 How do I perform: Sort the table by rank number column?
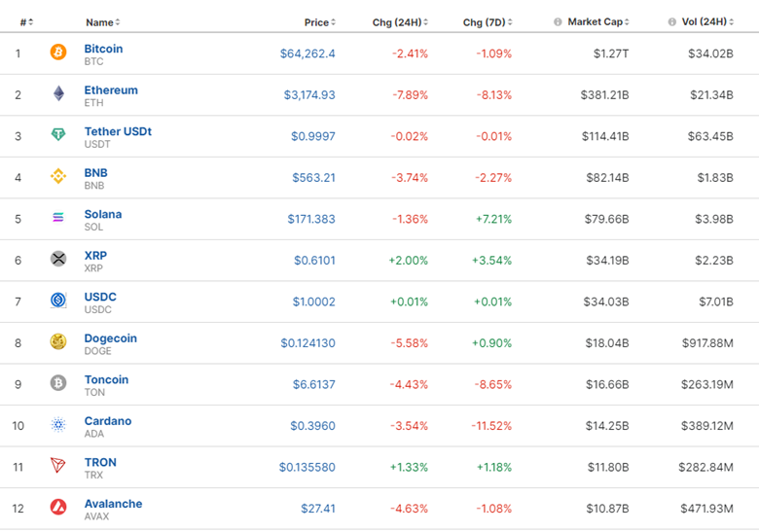pyautogui.click(x=26, y=22)
